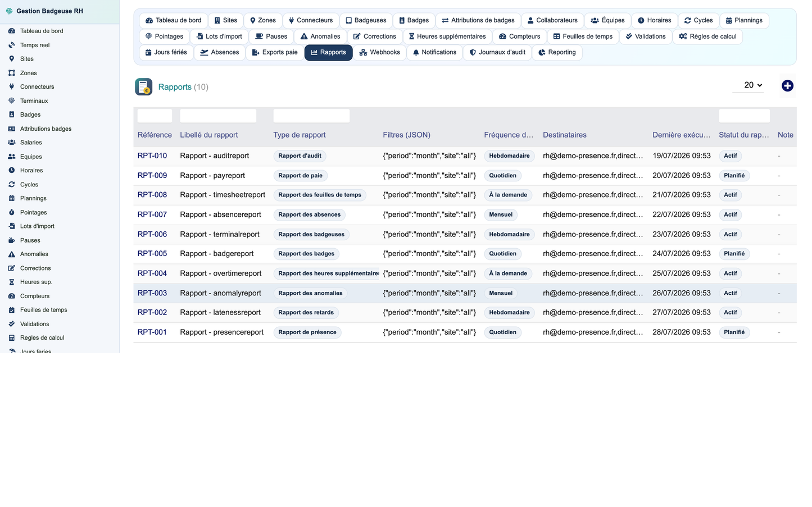Click Planifié status in RPT-009 row
812x507 pixels.
click(734, 176)
